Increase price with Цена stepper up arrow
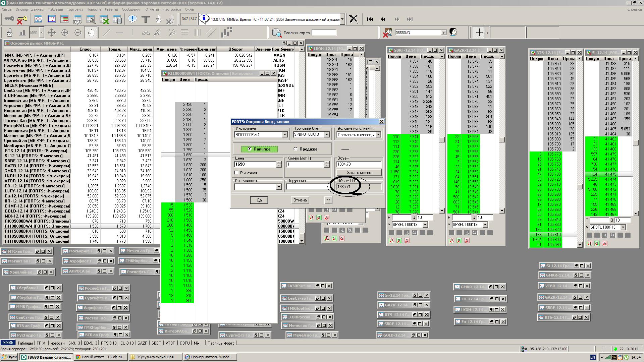This screenshot has width=644, height=362. coord(279,163)
